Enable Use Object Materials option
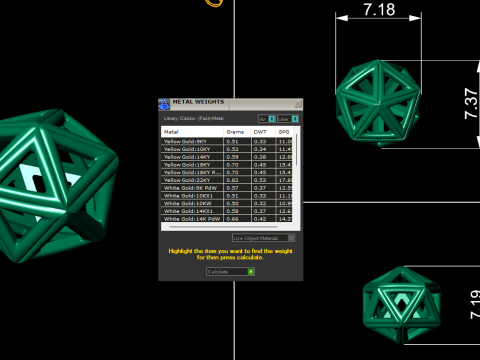 click(x=263, y=238)
